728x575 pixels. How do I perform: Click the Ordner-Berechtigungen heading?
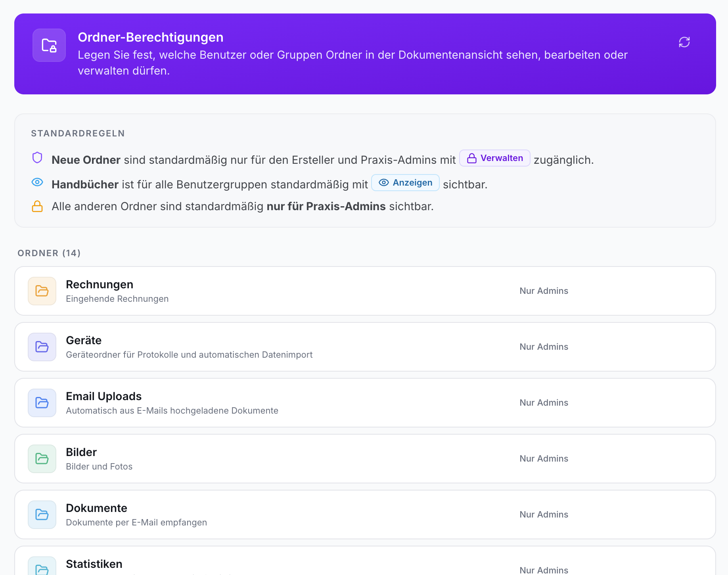pyautogui.click(x=151, y=37)
